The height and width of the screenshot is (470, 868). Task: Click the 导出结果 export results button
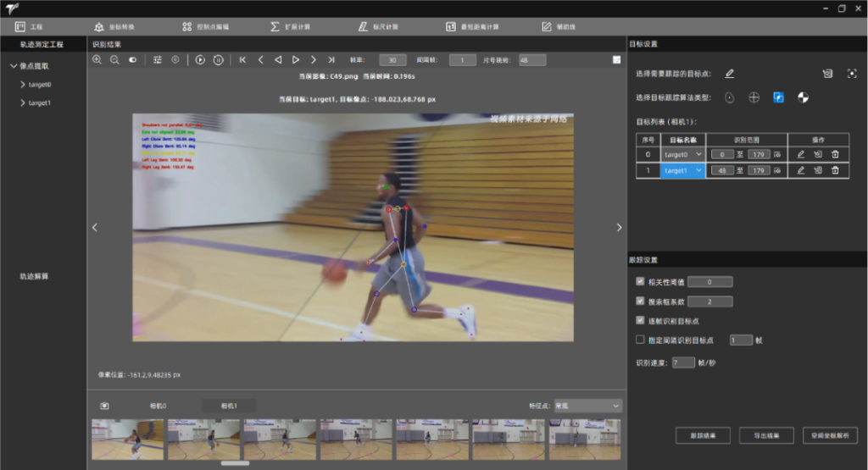766,436
